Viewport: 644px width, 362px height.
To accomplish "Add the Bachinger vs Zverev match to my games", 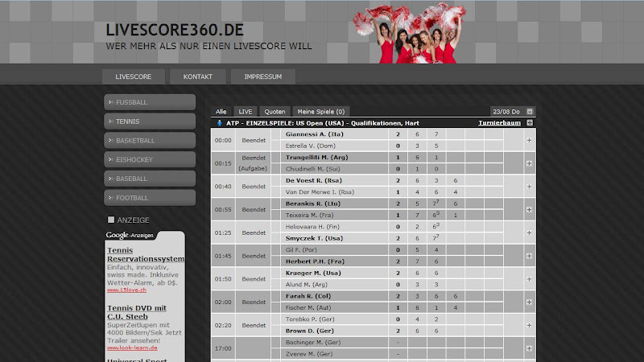I will (x=529, y=348).
